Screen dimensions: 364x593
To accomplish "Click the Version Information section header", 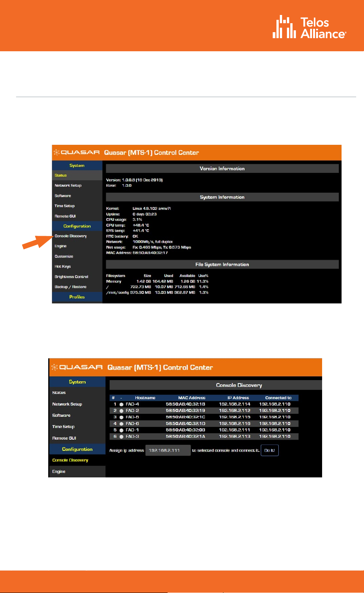I will click(x=222, y=169).
